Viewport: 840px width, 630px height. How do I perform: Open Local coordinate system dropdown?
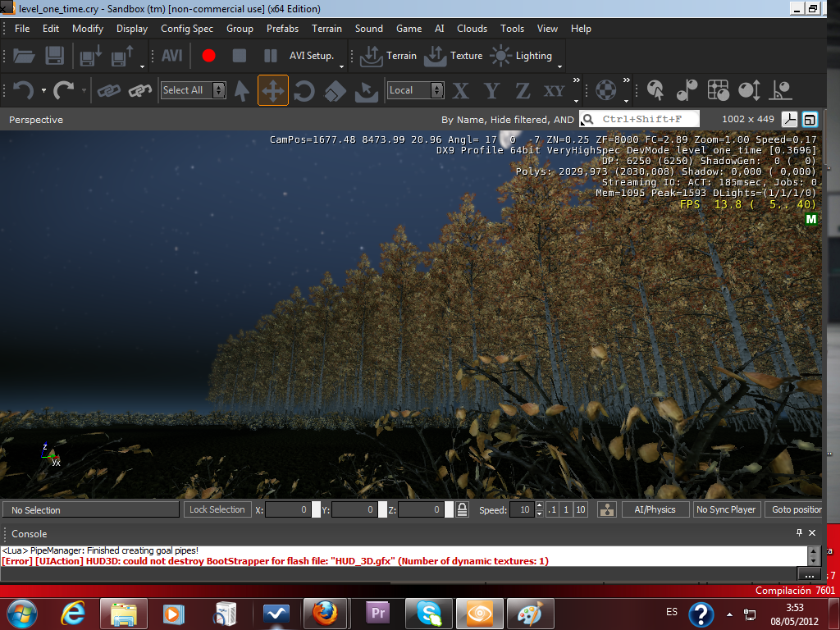416,90
